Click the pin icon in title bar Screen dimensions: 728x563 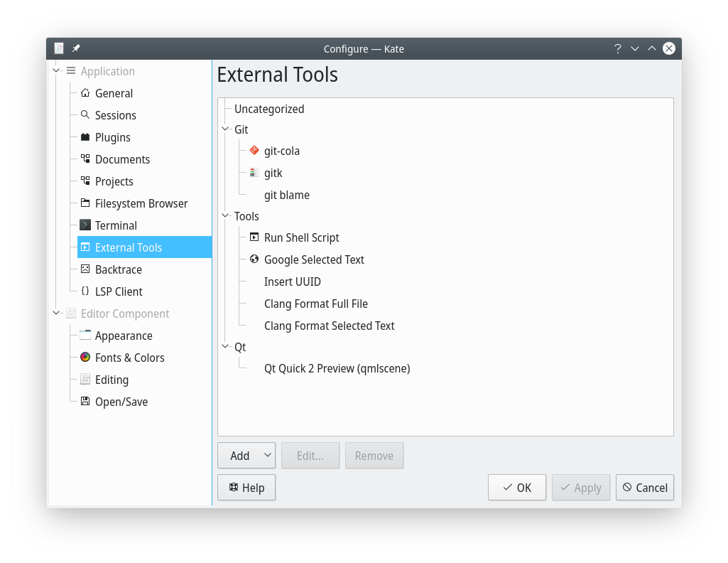click(76, 48)
